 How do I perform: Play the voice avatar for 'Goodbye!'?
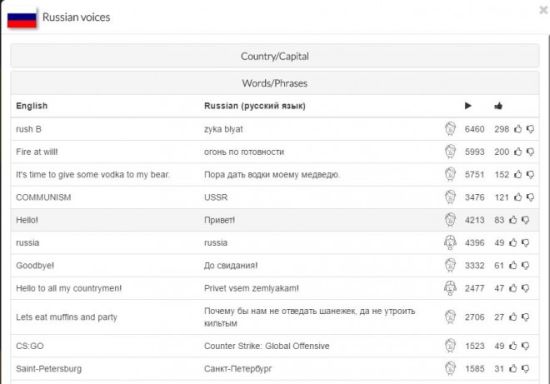coord(450,265)
